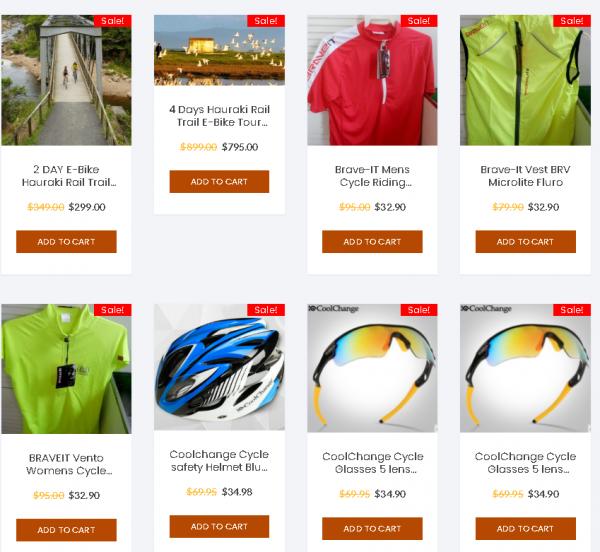Add Coolchange safety Helmet to cart
Viewport: 600px width, 552px height.
point(219,526)
